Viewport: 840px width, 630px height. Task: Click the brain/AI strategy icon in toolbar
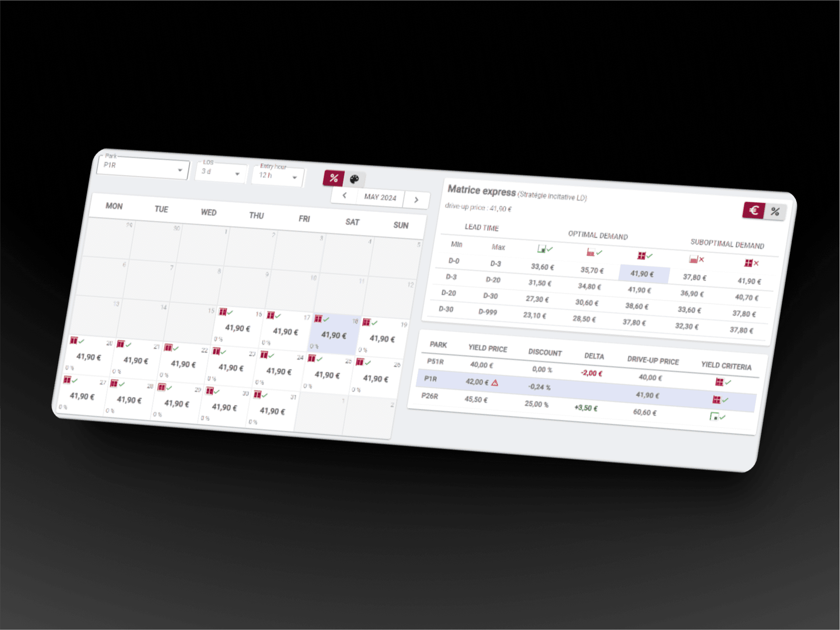pyautogui.click(x=356, y=179)
